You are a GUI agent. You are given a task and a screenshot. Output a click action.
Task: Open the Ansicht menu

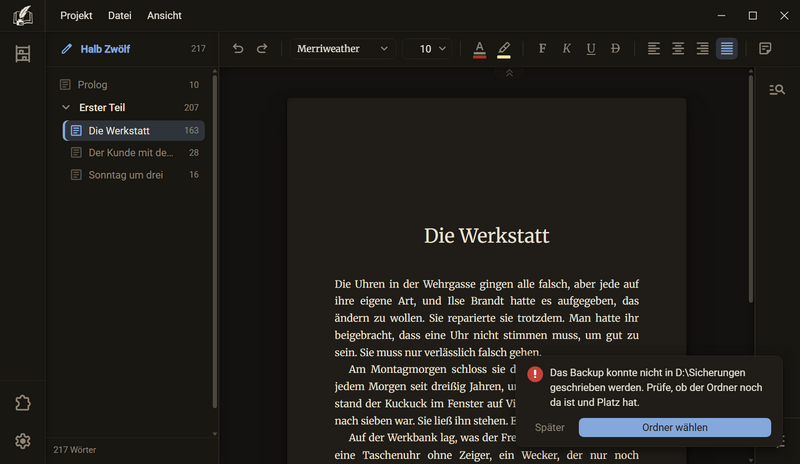coord(164,16)
